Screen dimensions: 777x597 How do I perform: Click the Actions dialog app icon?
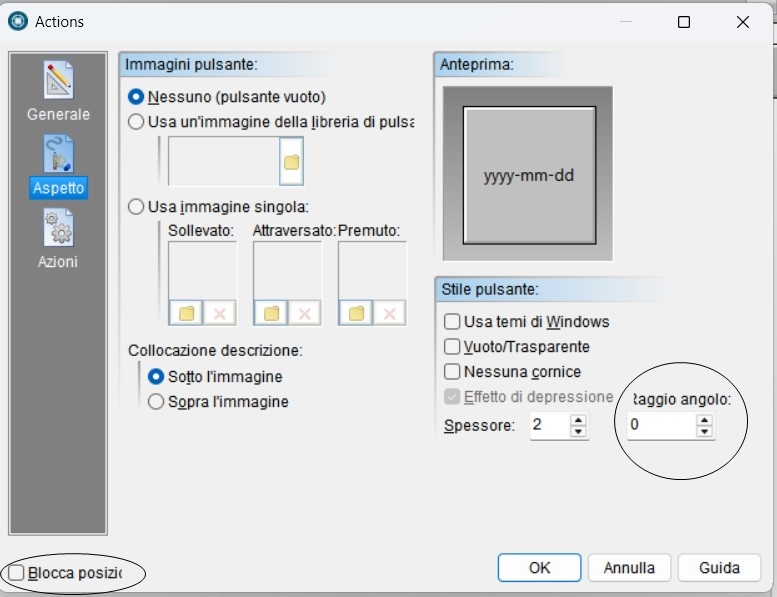18,21
